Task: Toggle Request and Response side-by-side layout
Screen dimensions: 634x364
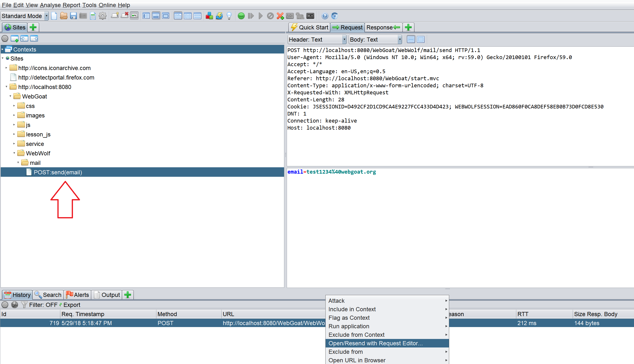Action: pos(188,16)
